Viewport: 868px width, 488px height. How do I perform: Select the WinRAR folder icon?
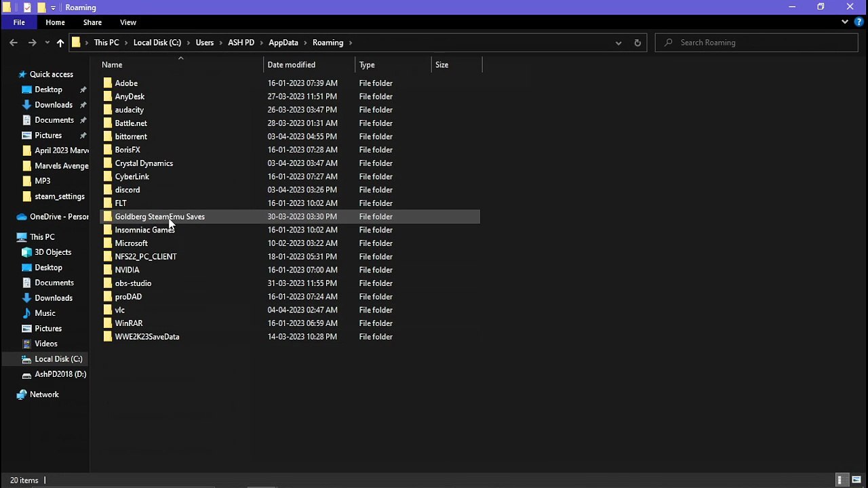point(108,323)
